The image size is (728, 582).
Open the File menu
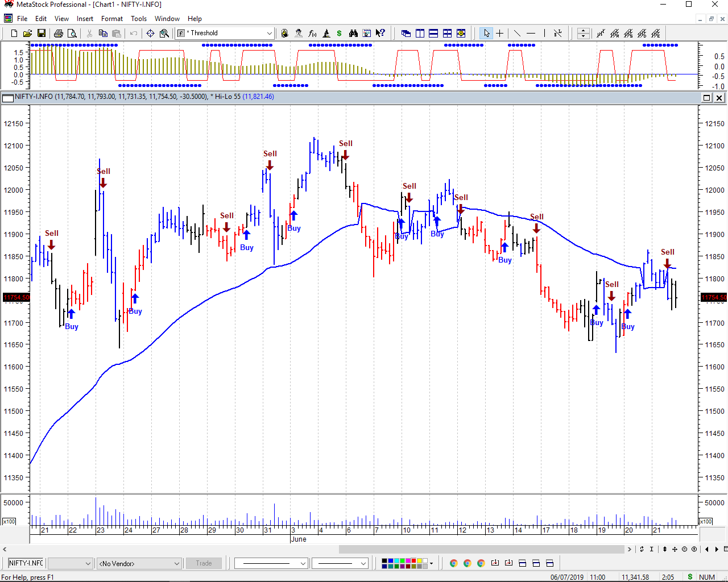coord(22,19)
